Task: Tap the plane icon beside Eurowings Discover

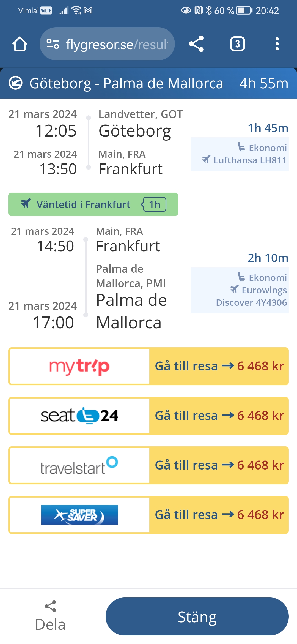Action: [x=234, y=289]
